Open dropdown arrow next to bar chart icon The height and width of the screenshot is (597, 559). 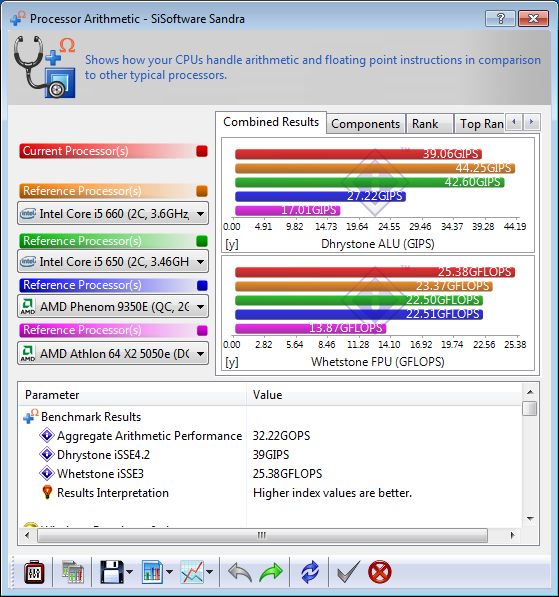(x=169, y=572)
